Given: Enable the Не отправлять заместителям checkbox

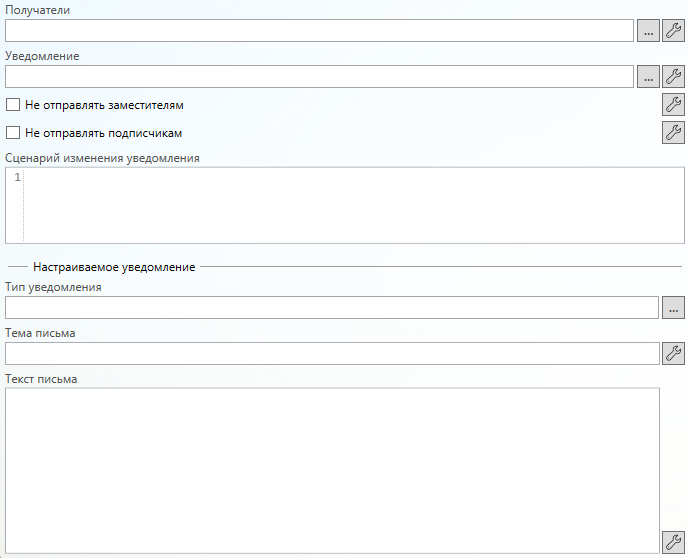Looking at the screenshot, I should (x=13, y=104).
